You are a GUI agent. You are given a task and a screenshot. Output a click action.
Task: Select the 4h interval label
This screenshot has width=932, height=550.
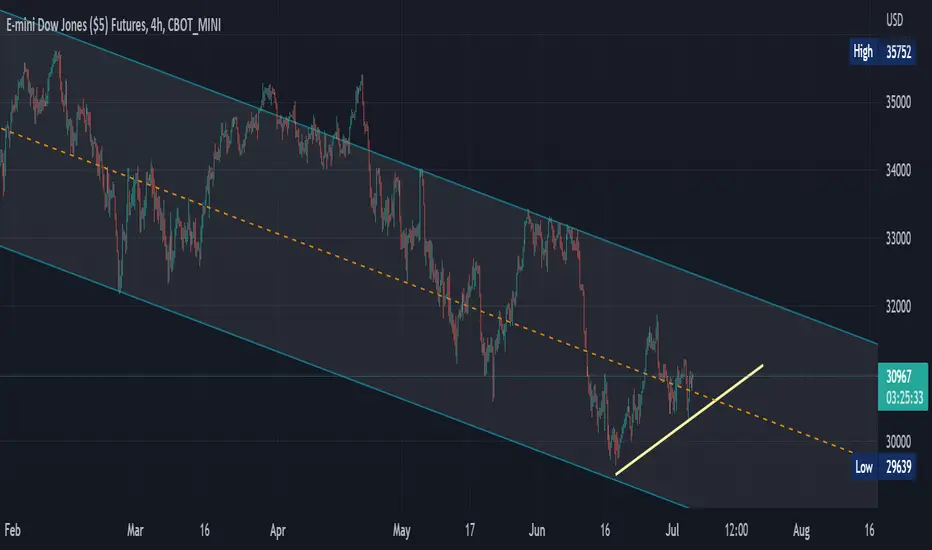click(x=156, y=25)
